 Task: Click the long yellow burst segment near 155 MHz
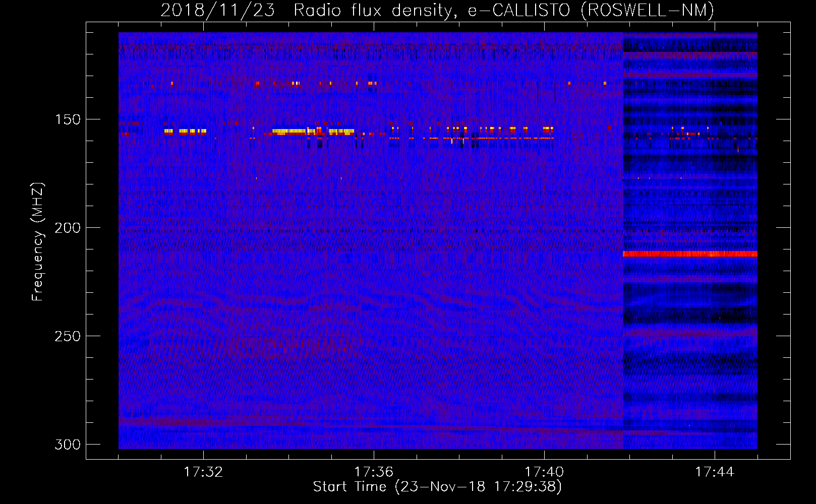pyautogui.click(x=290, y=131)
